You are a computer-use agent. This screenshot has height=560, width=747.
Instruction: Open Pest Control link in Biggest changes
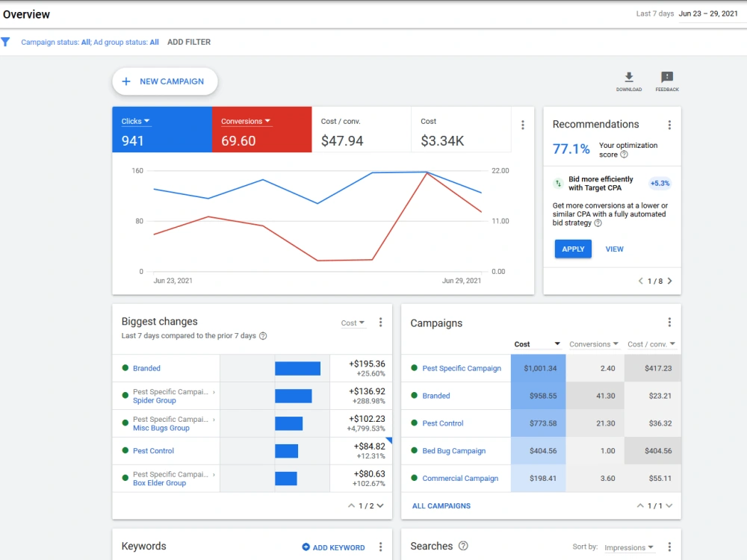pyautogui.click(x=153, y=450)
